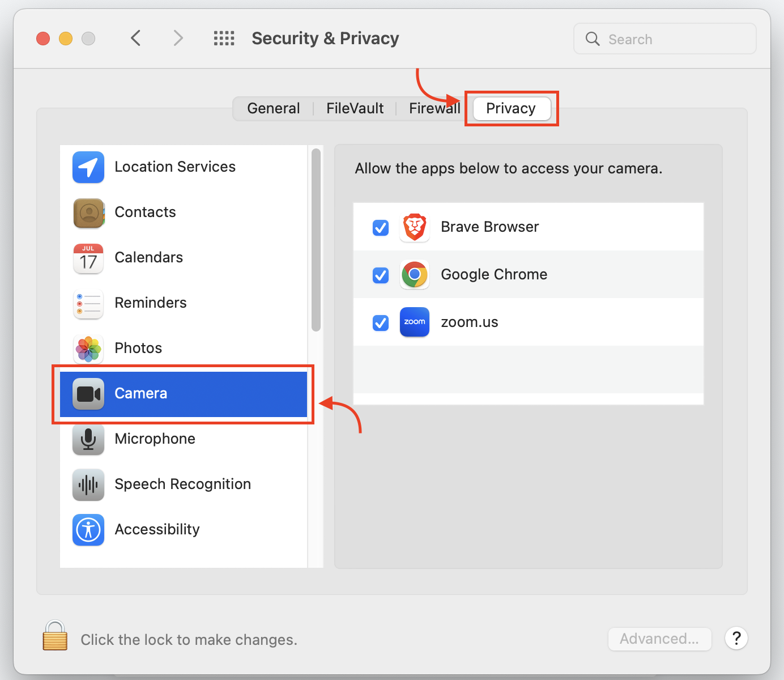Click the Advanced button
Image resolution: width=784 pixels, height=680 pixels.
[x=659, y=639]
